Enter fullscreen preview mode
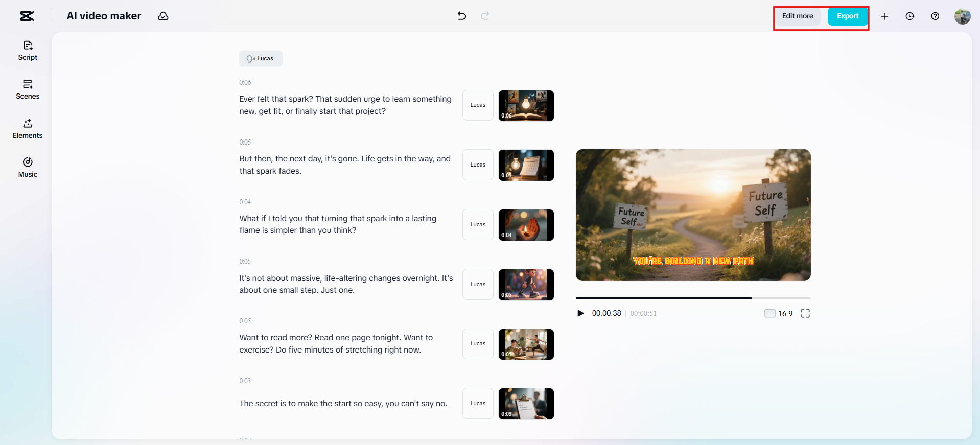Viewport: 980px width, 445px height. click(x=805, y=313)
